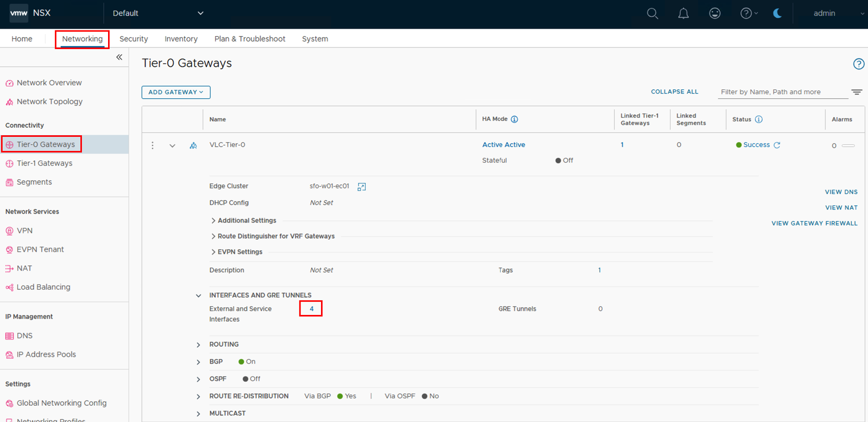Open the Plan & Troubleshoot tab
Image resolution: width=868 pixels, height=422 pixels.
pyautogui.click(x=249, y=39)
